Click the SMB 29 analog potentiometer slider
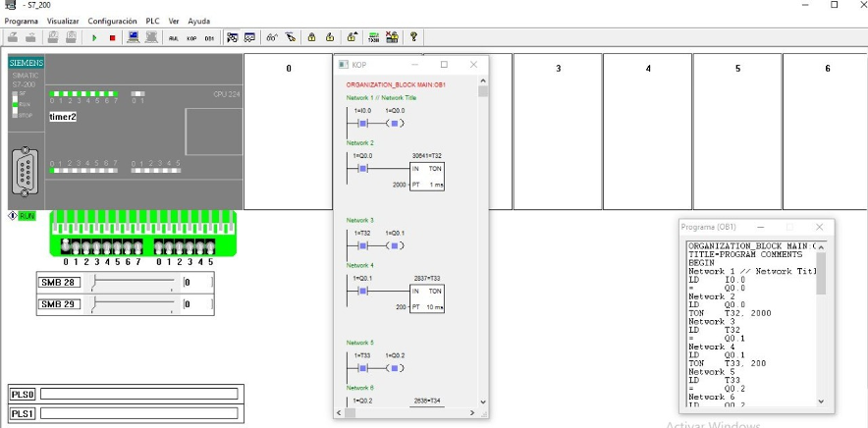The image size is (868, 428). (133, 304)
